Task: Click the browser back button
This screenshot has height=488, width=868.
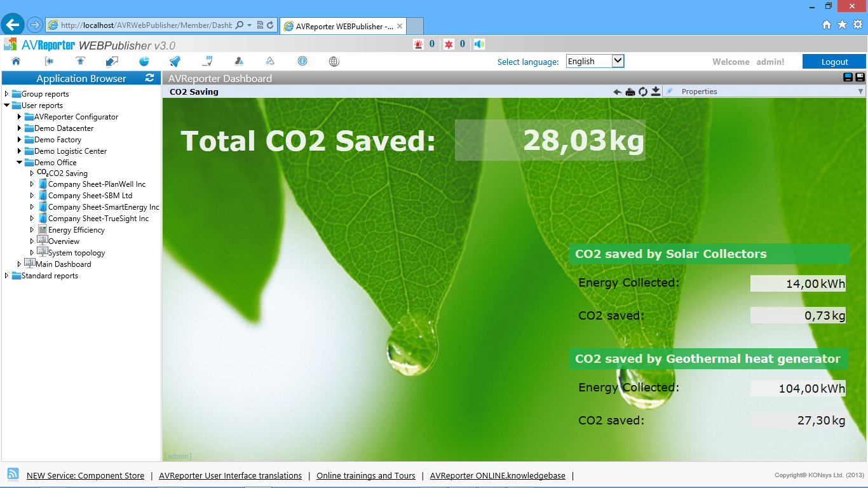Action: [x=13, y=25]
